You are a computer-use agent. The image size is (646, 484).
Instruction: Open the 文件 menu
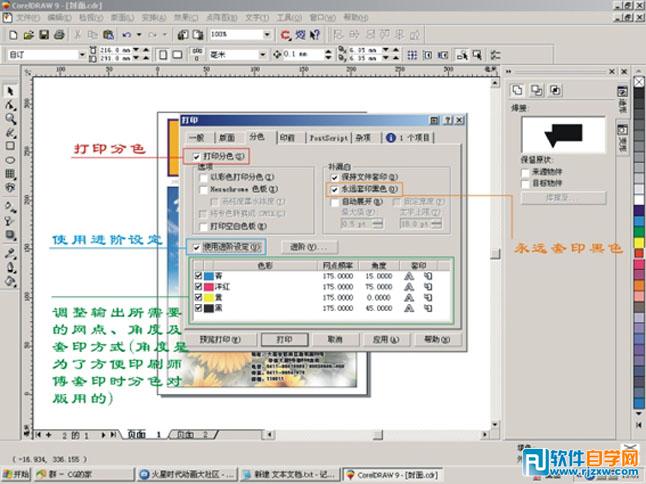point(28,18)
